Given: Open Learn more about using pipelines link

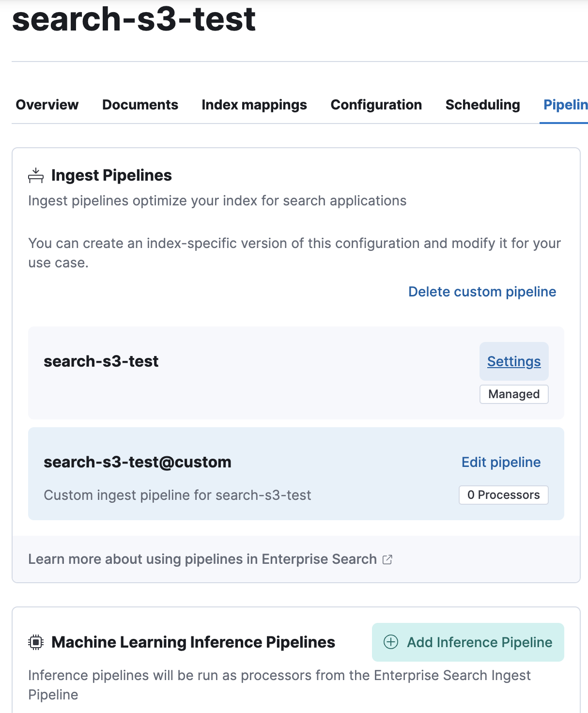Looking at the screenshot, I should click(202, 559).
